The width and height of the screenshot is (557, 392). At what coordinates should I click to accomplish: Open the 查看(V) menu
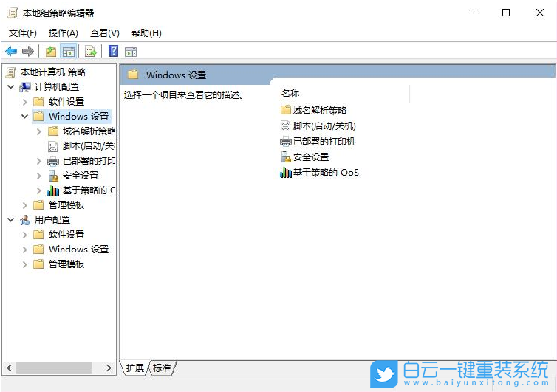coord(105,33)
